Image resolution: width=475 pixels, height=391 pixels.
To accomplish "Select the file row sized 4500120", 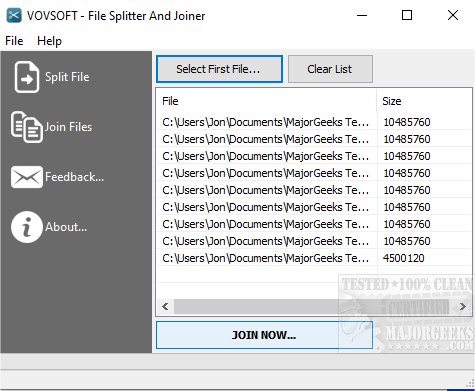I will (314, 258).
